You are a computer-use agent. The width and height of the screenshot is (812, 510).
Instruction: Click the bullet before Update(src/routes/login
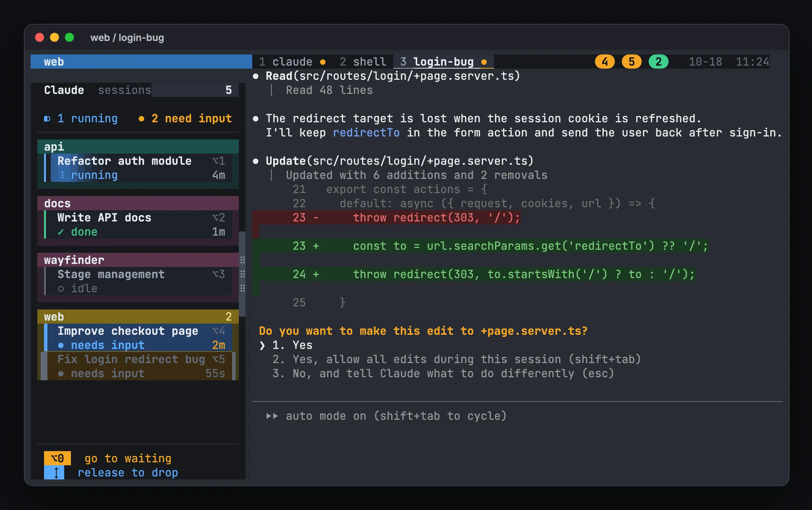(256, 161)
